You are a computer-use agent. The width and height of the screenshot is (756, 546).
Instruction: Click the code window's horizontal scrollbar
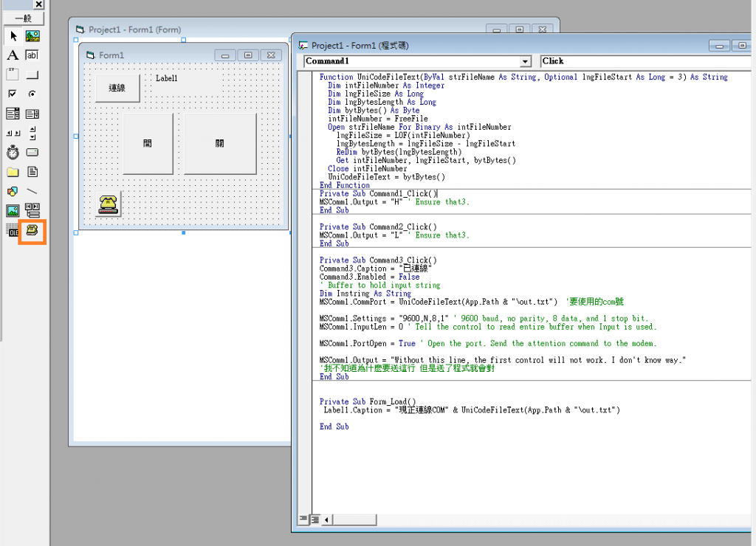354,519
